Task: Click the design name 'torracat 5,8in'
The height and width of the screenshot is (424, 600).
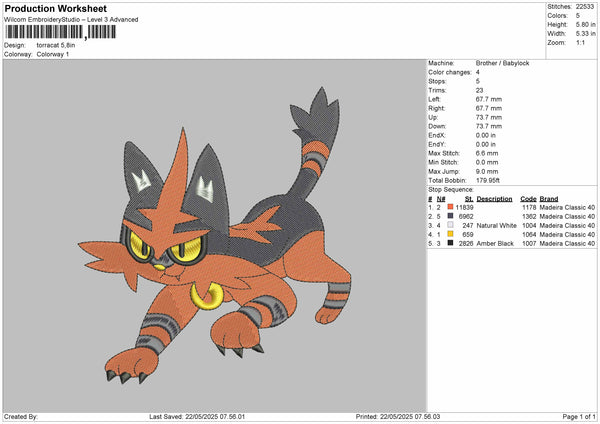Action: [56, 45]
